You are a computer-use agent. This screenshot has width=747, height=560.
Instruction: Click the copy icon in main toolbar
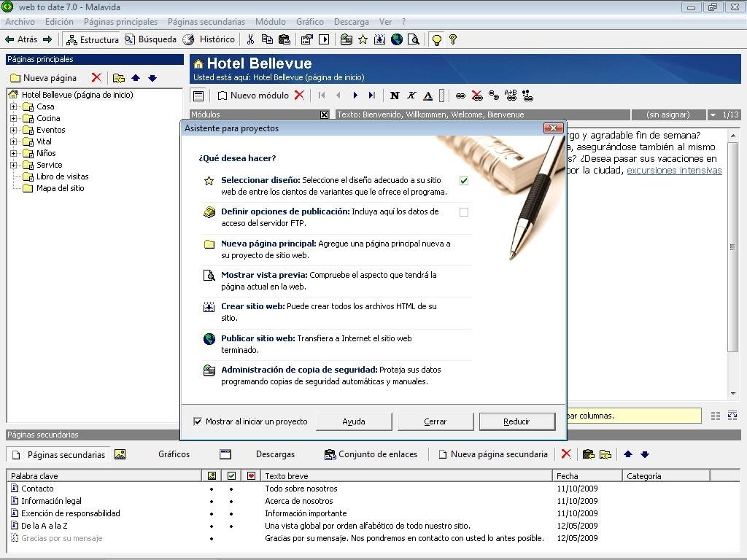267,39
